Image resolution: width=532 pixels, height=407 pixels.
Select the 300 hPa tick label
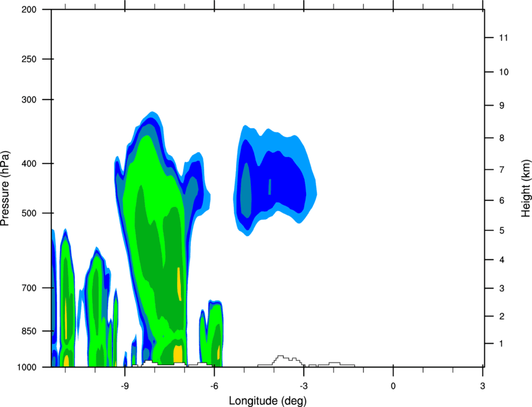[x=29, y=100]
